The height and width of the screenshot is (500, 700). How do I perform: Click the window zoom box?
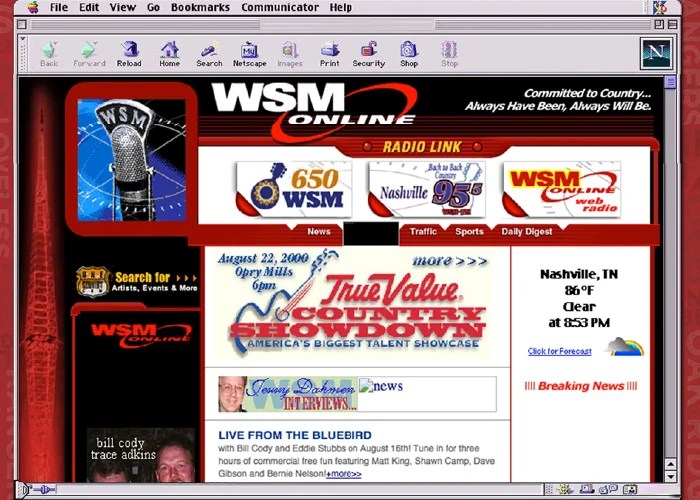pyautogui.click(x=659, y=24)
